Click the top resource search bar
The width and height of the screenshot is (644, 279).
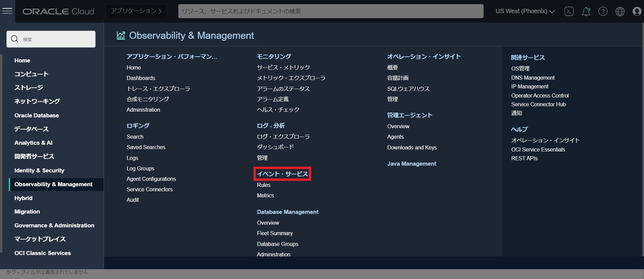(x=330, y=11)
